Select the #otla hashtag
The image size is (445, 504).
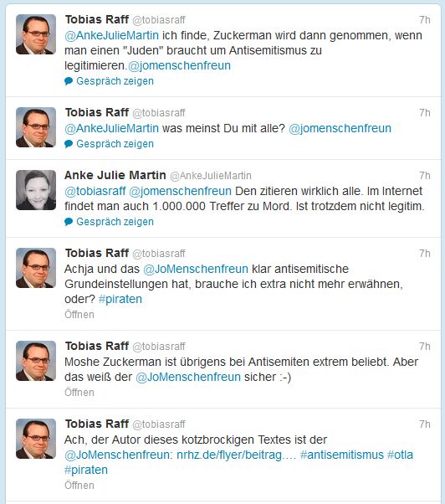400,455
